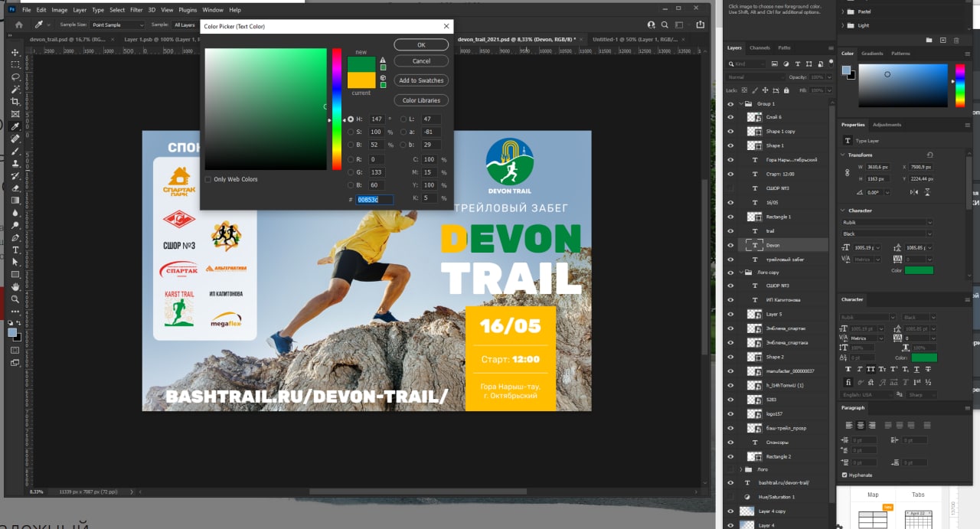
Task: Uncheck the Hyphenate checkbox
Action: tap(844, 475)
